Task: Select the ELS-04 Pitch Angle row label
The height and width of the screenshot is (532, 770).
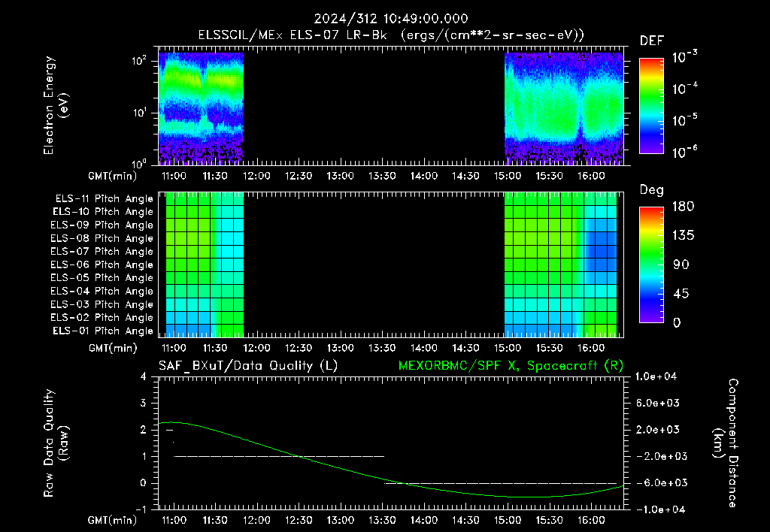Action: [102, 291]
